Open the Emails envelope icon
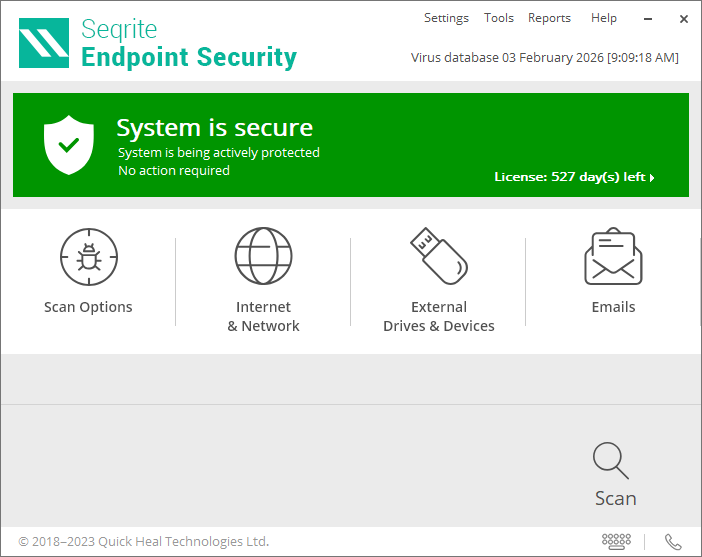The height and width of the screenshot is (557, 702). tap(613, 256)
